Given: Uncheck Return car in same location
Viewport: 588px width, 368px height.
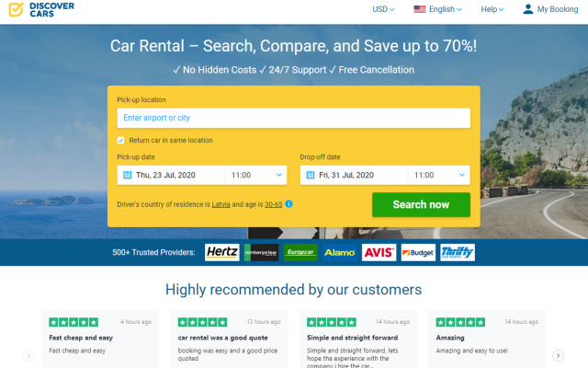Looking at the screenshot, I should tap(120, 141).
